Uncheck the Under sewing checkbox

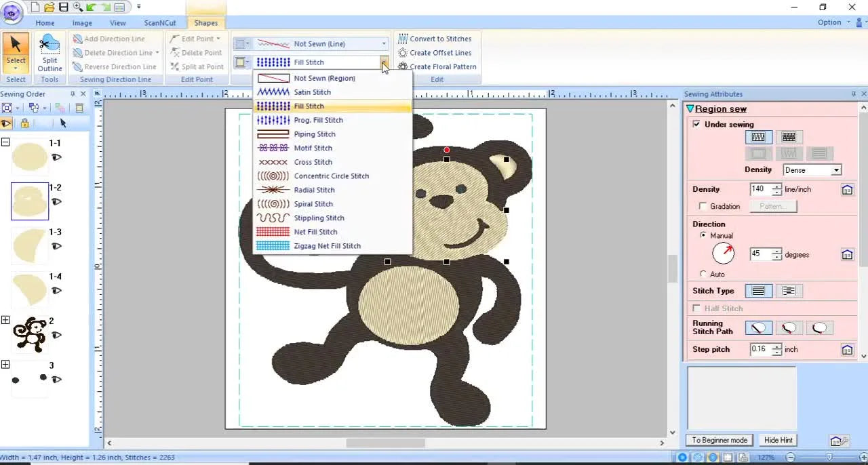tap(695, 124)
